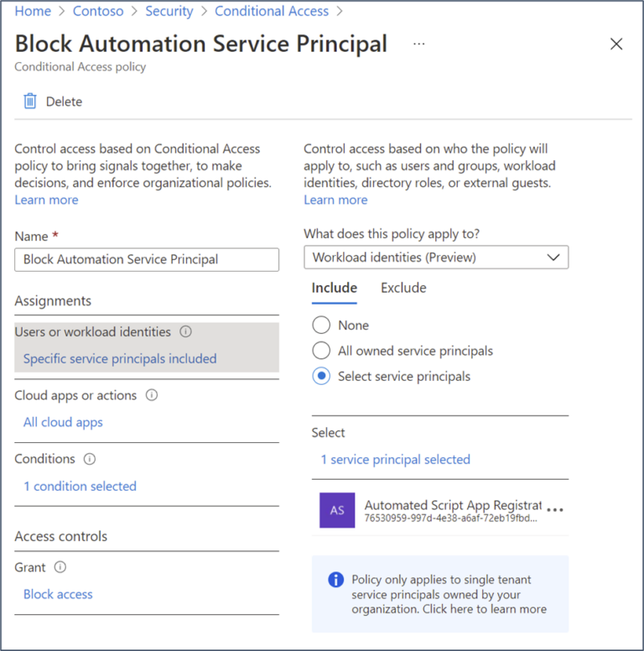Viewport: 644px width, 651px height.
Task: Go to Contoso in the breadcrumb
Action: 98,11
